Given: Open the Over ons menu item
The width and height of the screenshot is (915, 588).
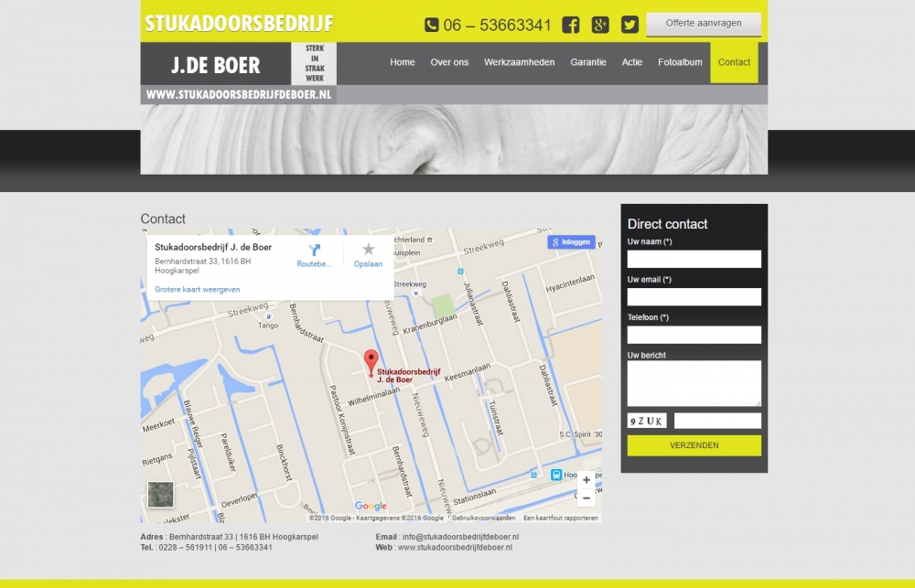Looking at the screenshot, I should pyautogui.click(x=449, y=62).
